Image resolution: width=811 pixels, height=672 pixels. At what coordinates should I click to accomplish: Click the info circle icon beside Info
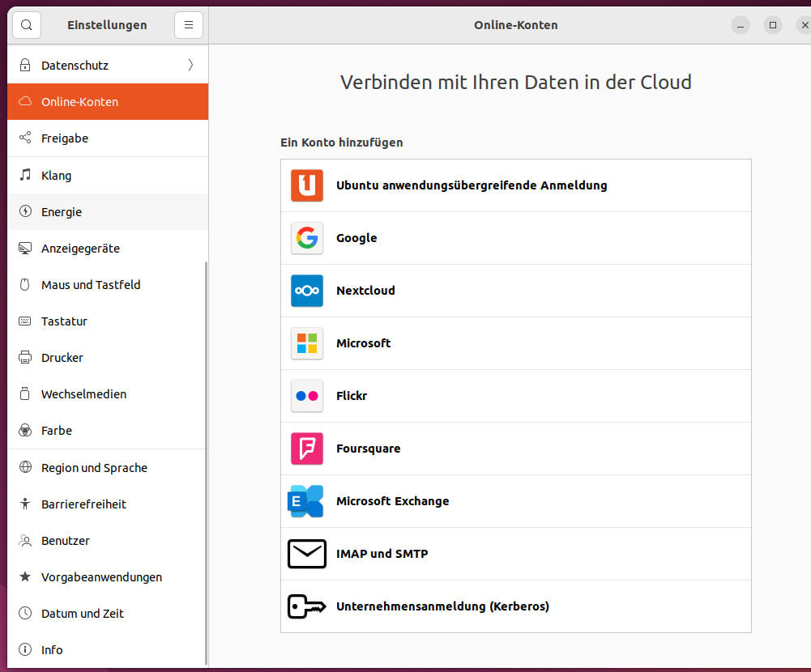click(25, 649)
